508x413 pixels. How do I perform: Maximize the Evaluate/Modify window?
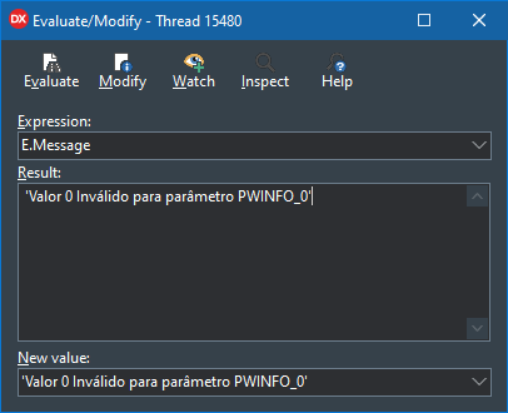tap(424, 20)
